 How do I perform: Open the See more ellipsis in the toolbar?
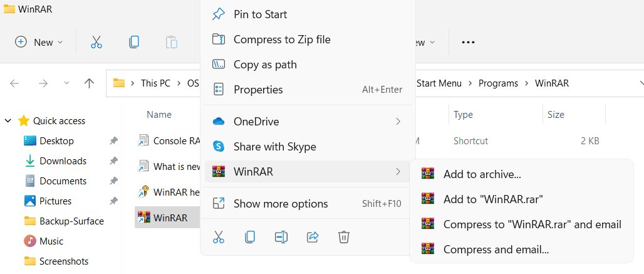(468, 42)
